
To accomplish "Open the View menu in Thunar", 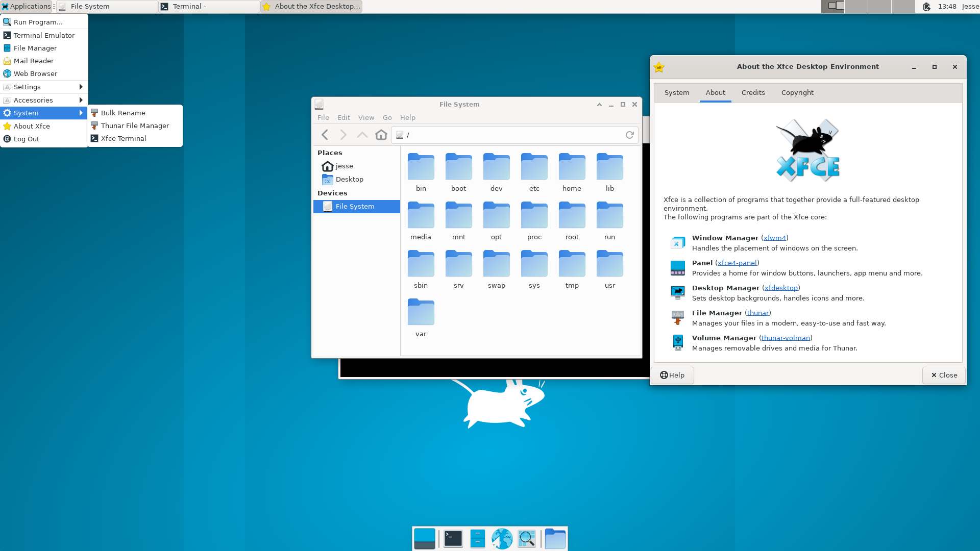I will coord(366,117).
